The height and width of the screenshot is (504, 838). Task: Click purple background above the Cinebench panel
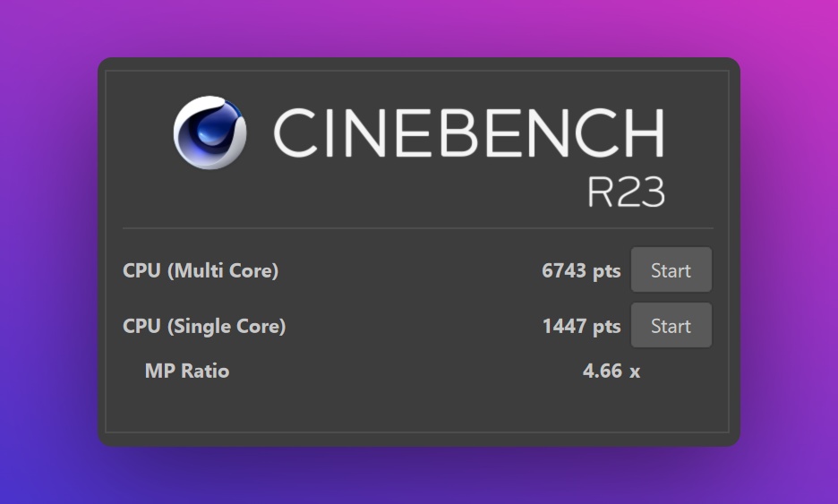tap(418, 29)
